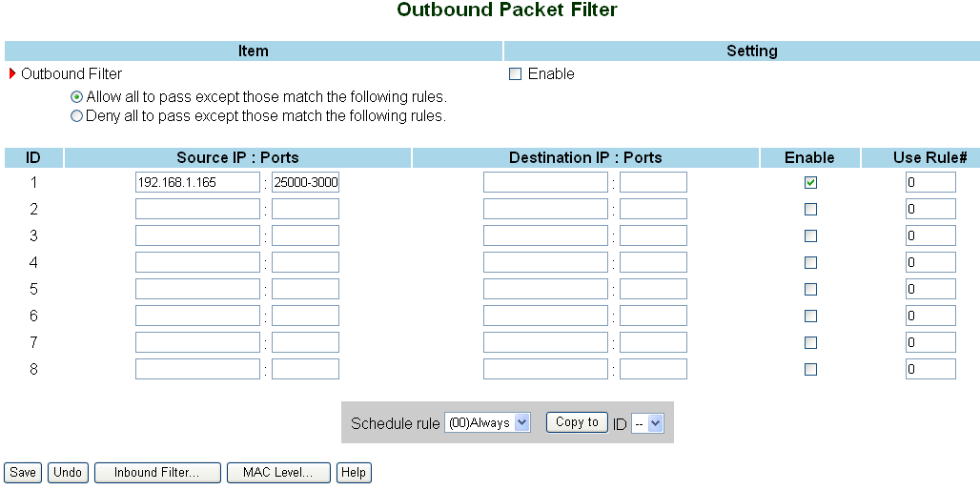The width and height of the screenshot is (980, 490).
Task: Select Deny all to pass radio option
Action: click(x=77, y=117)
